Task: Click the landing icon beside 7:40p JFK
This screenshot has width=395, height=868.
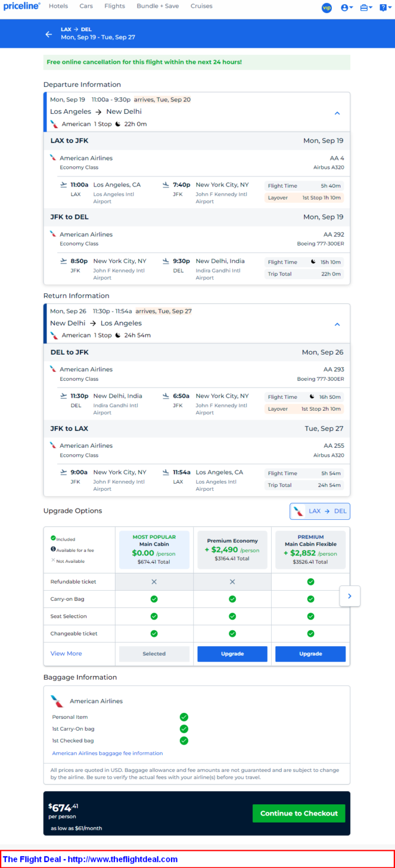Action: click(x=166, y=185)
